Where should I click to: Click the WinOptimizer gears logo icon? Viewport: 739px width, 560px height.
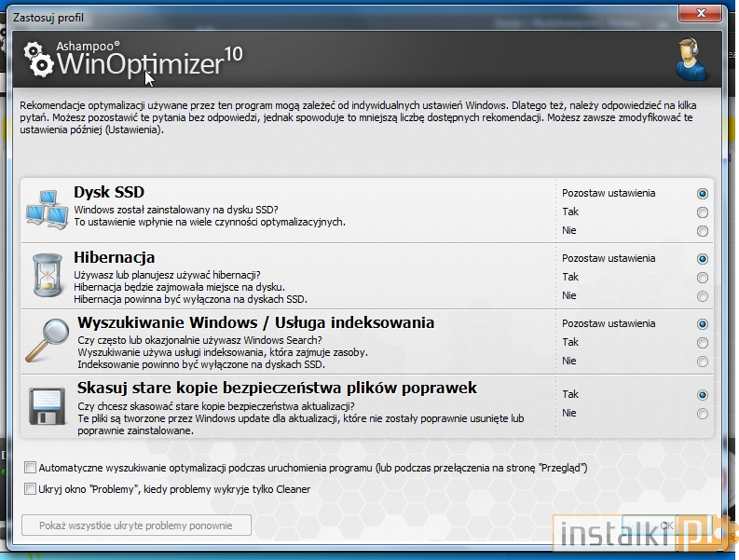(38, 60)
